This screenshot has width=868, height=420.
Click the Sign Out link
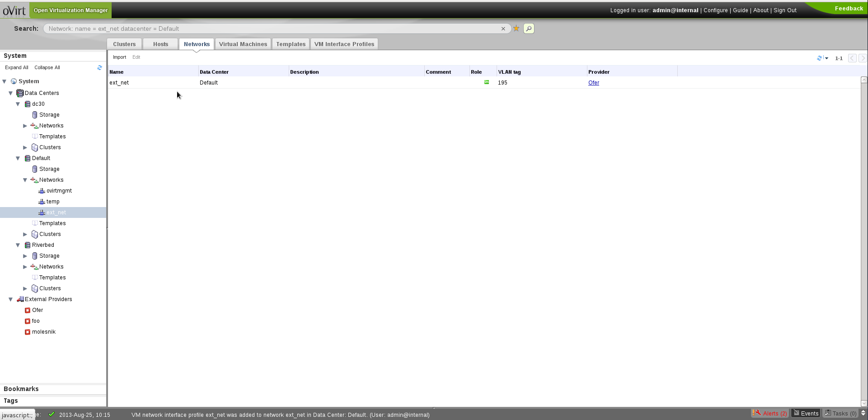click(x=785, y=10)
